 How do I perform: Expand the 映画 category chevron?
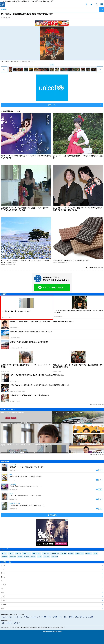coord(102,592)
